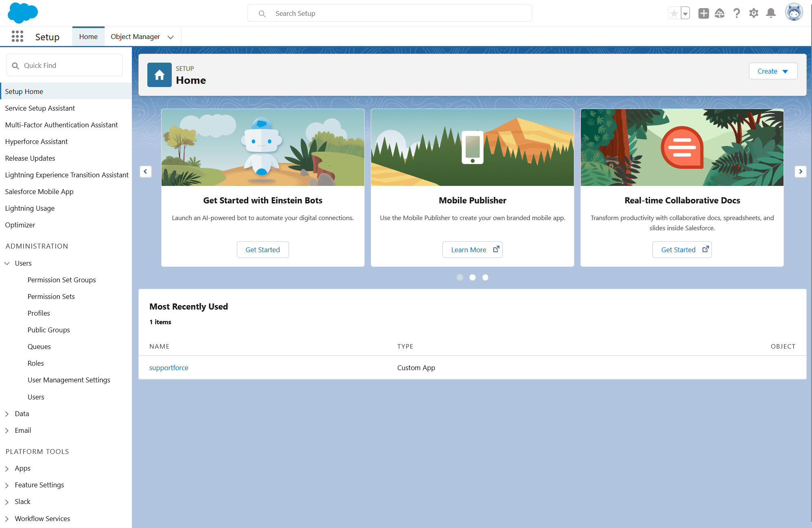Open the Help question mark icon
812x528 pixels.
(x=737, y=13)
